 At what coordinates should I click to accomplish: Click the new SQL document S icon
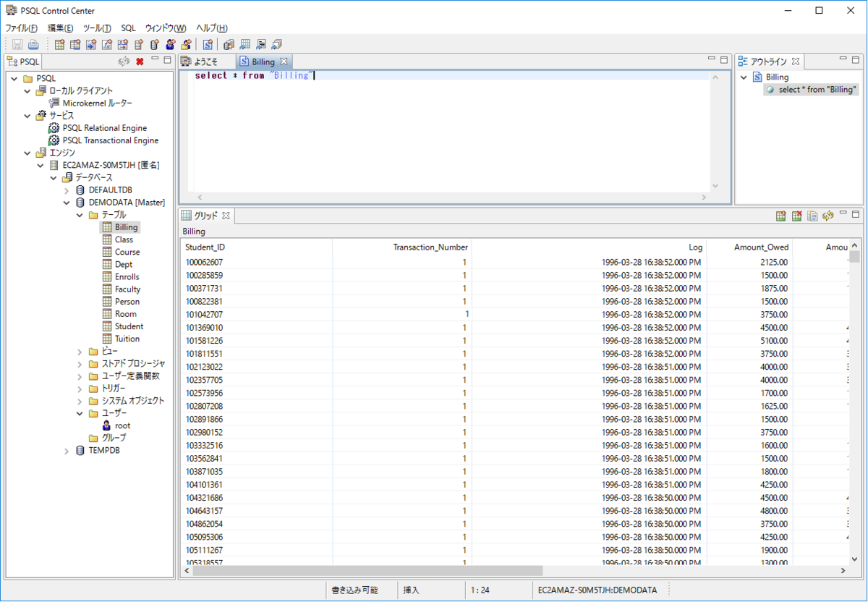(208, 45)
